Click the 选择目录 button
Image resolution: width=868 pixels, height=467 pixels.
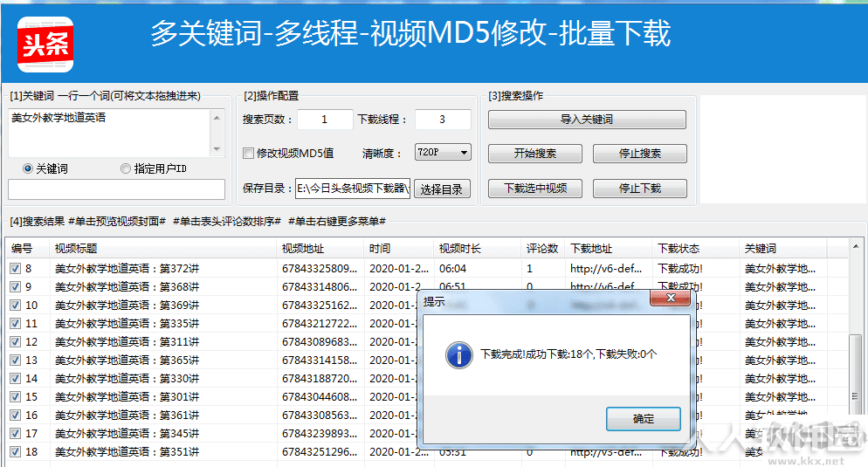pyautogui.click(x=442, y=189)
